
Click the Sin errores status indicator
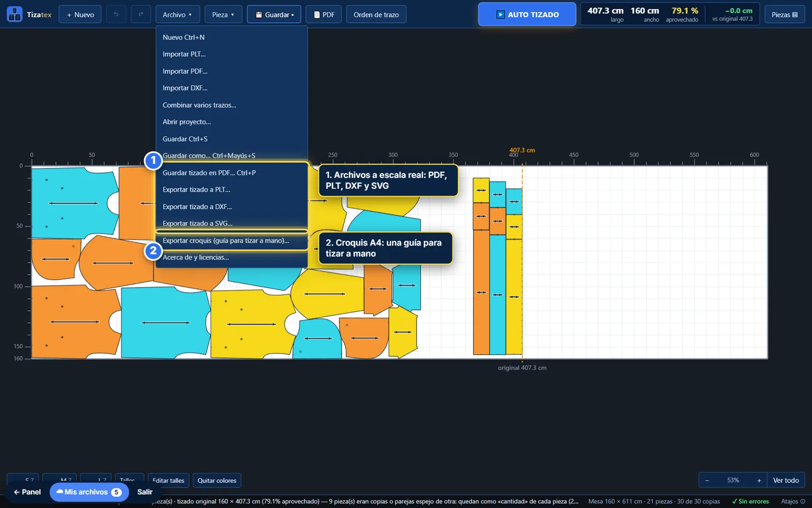pos(750,501)
